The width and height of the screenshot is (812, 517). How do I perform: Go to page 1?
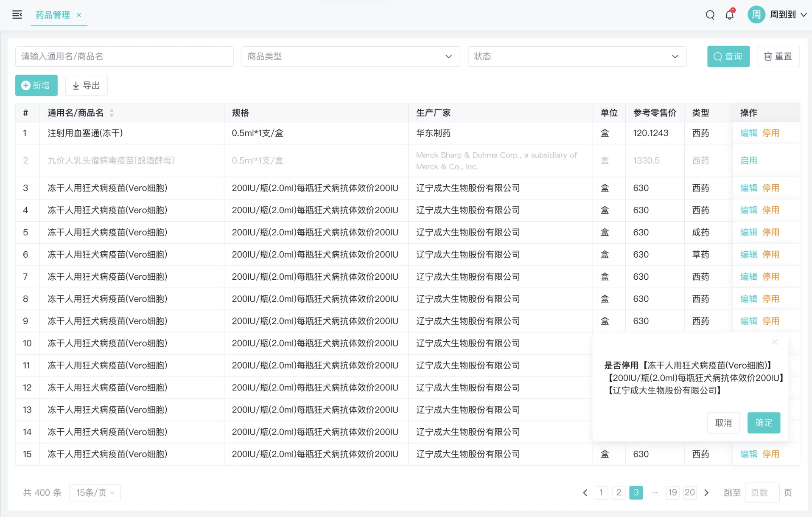click(x=601, y=492)
